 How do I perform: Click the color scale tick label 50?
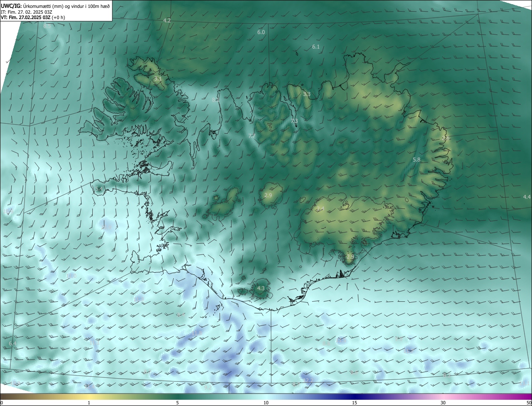coord(529,403)
